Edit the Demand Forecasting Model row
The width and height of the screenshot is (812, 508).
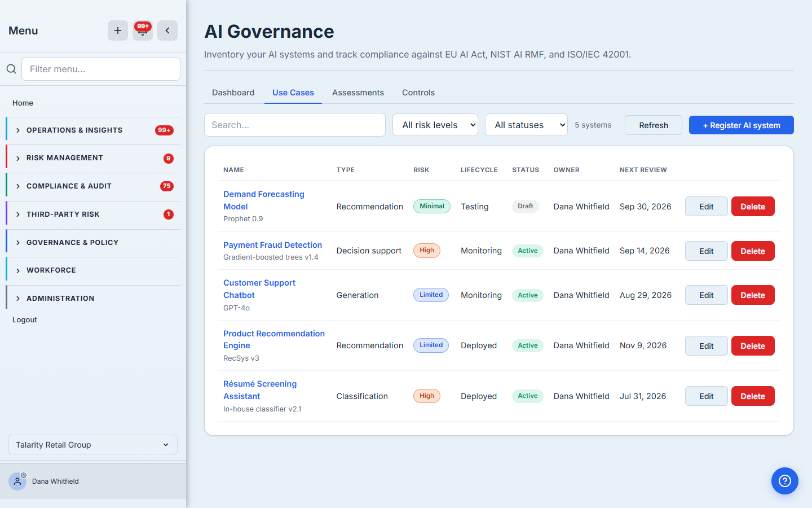(x=707, y=207)
